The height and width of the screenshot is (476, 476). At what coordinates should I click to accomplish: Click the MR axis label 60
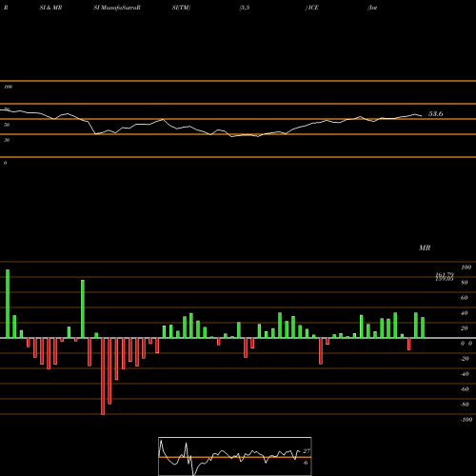[x=465, y=298]
